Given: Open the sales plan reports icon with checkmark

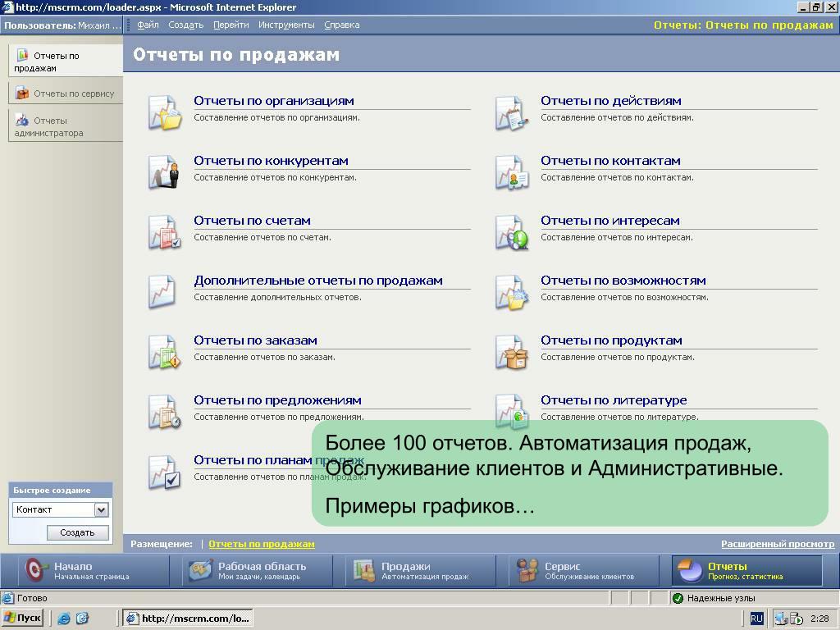Looking at the screenshot, I should (x=164, y=472).
